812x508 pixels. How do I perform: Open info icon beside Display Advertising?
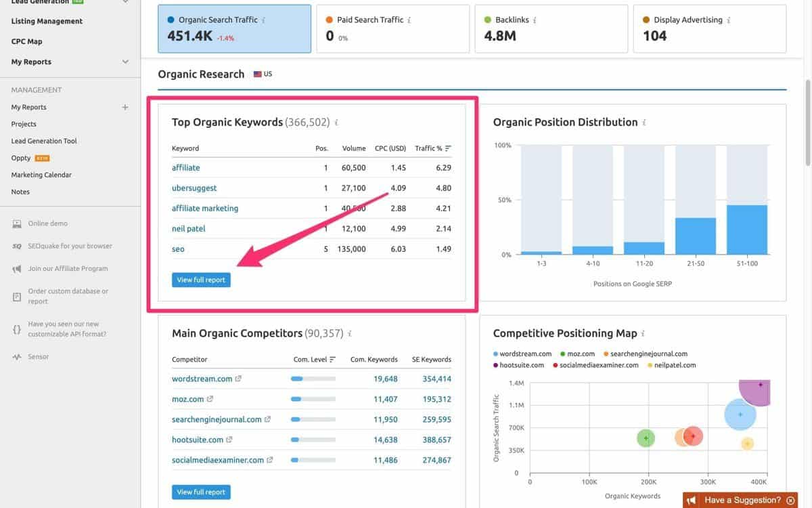click(x=728, y=20)
